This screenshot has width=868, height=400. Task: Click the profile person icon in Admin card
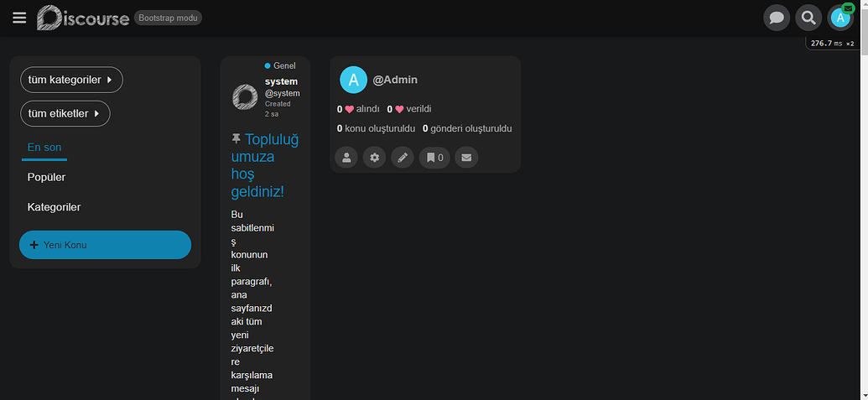[x=346, y=157]
